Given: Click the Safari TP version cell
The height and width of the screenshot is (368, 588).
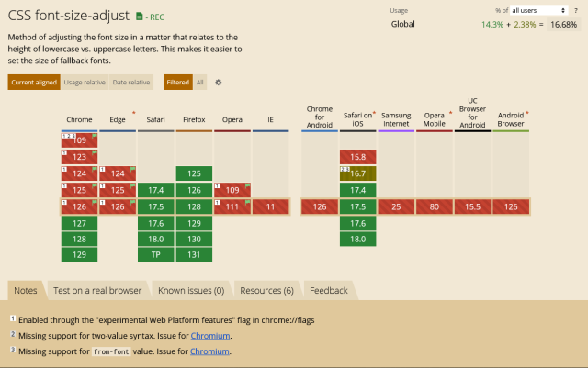Looking at the screenshot, I should 155,254.
